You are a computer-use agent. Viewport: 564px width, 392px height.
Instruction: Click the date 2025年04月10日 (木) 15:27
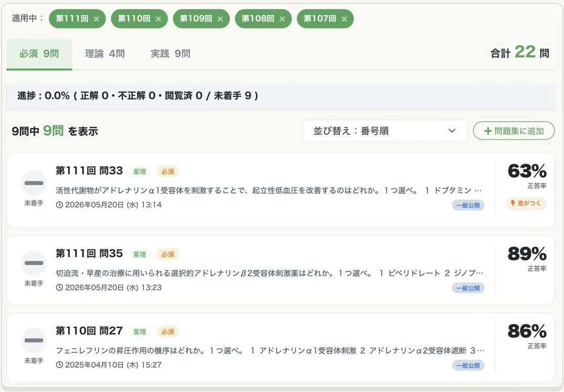(113, 365)
